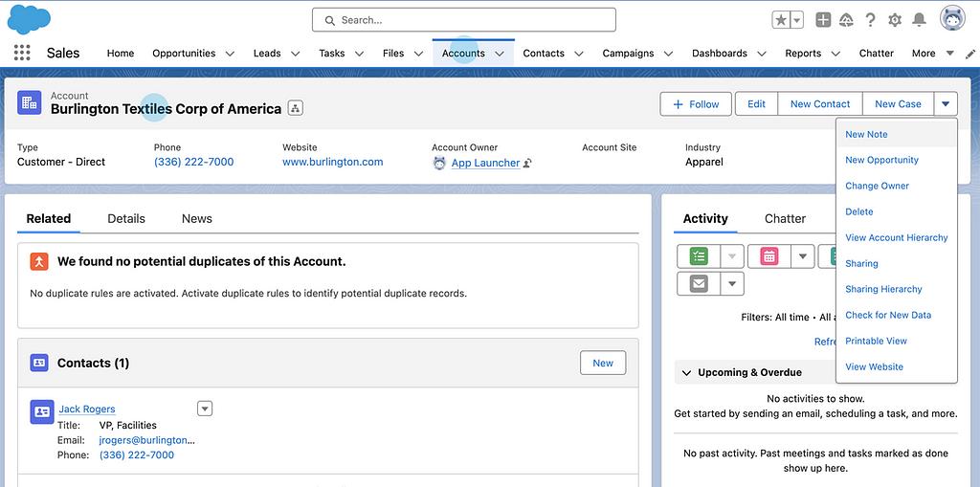Click the Email envelope icon in Activity
The width and height of the screenshot is (980, 487).
coord(699,284)
